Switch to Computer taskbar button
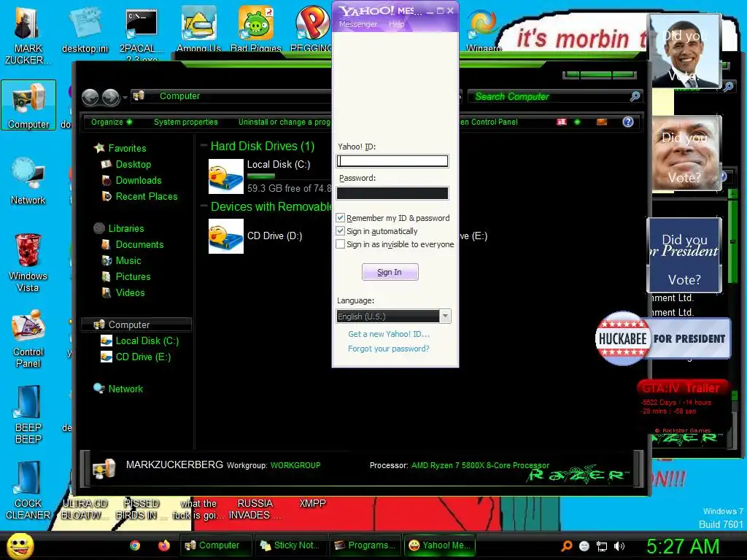 [216, 545]
